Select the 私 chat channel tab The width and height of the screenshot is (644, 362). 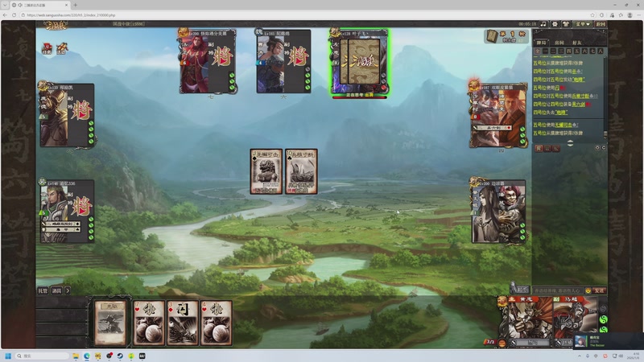point(556,149)
